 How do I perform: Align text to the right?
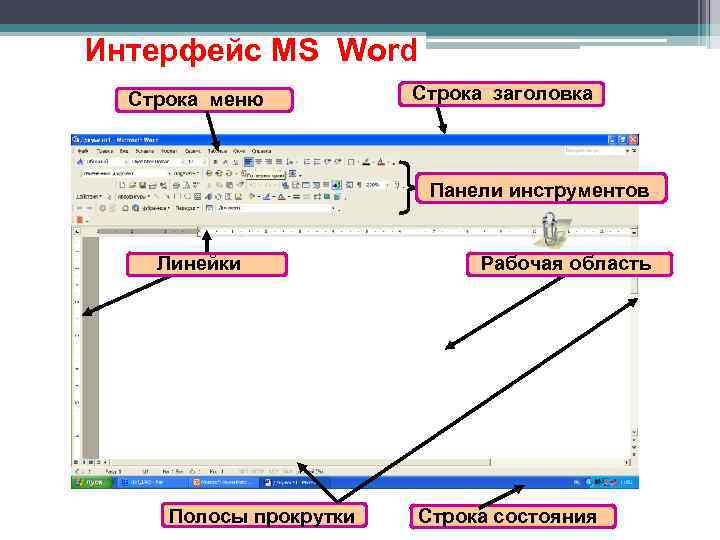coord(269,162)
